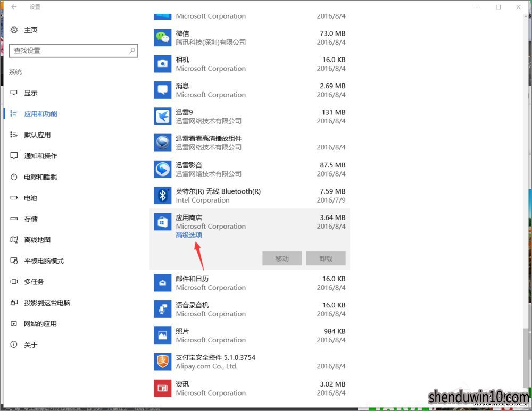
Task: Open 默认应用 settings page
Action: 37,135
